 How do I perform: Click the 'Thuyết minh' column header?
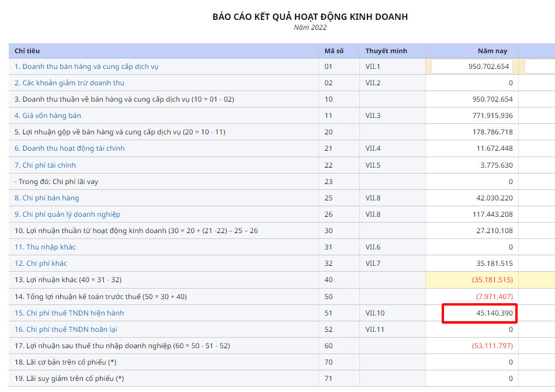click(386, 51)
